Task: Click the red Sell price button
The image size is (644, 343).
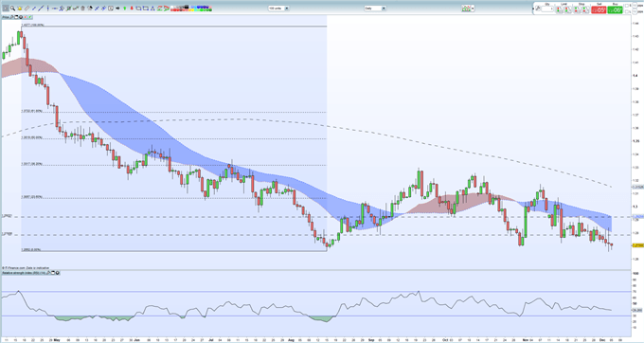Action: pos(599,9)
